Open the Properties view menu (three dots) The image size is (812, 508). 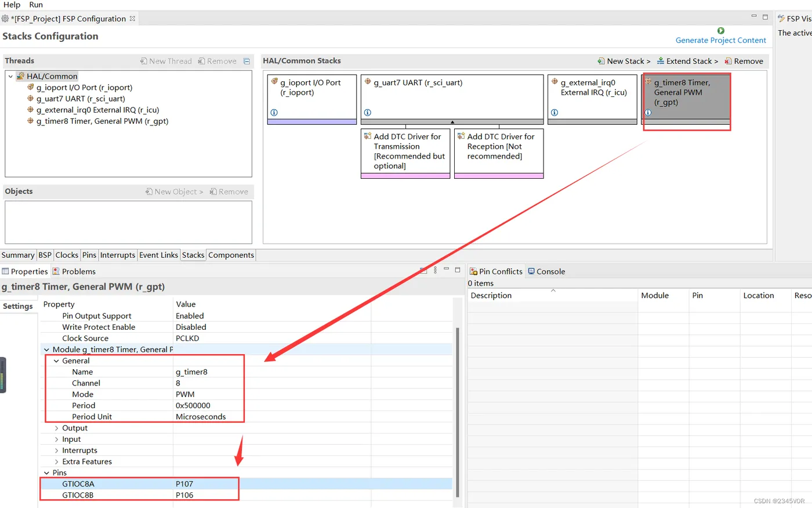click(x=435, y=270)
